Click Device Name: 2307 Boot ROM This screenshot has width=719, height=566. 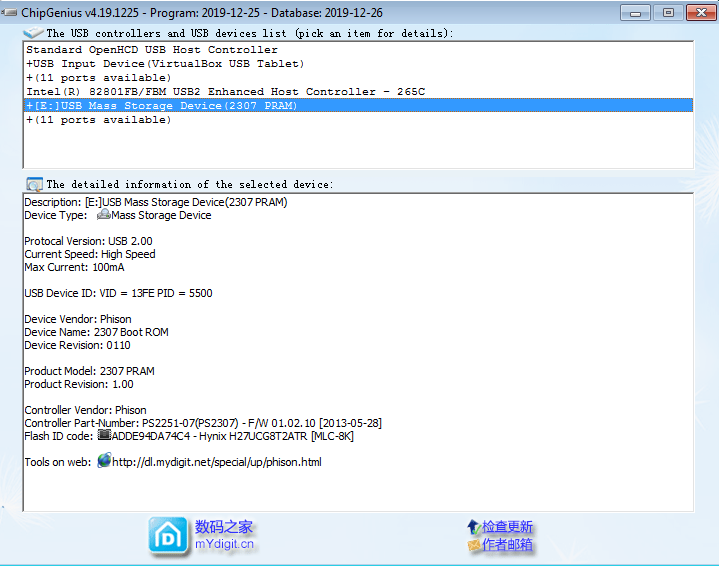[x=96, y=332]
